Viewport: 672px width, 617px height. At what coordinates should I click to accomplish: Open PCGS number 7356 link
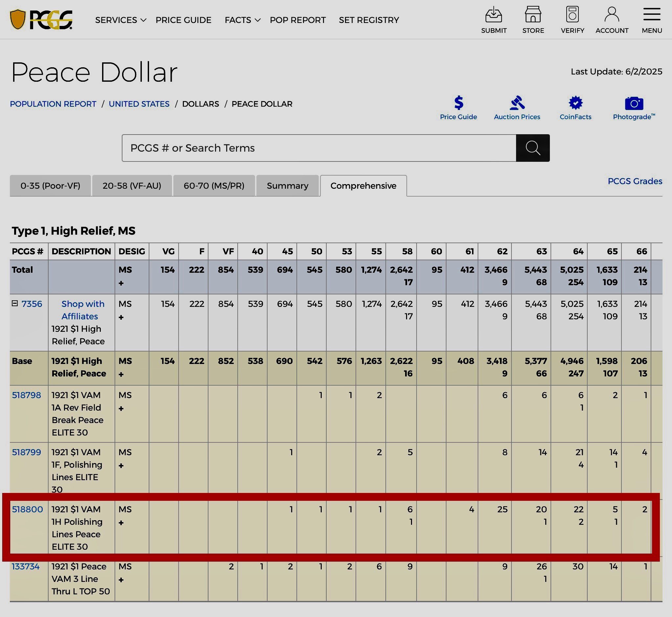pyautogui.click(x=32, y=304)
